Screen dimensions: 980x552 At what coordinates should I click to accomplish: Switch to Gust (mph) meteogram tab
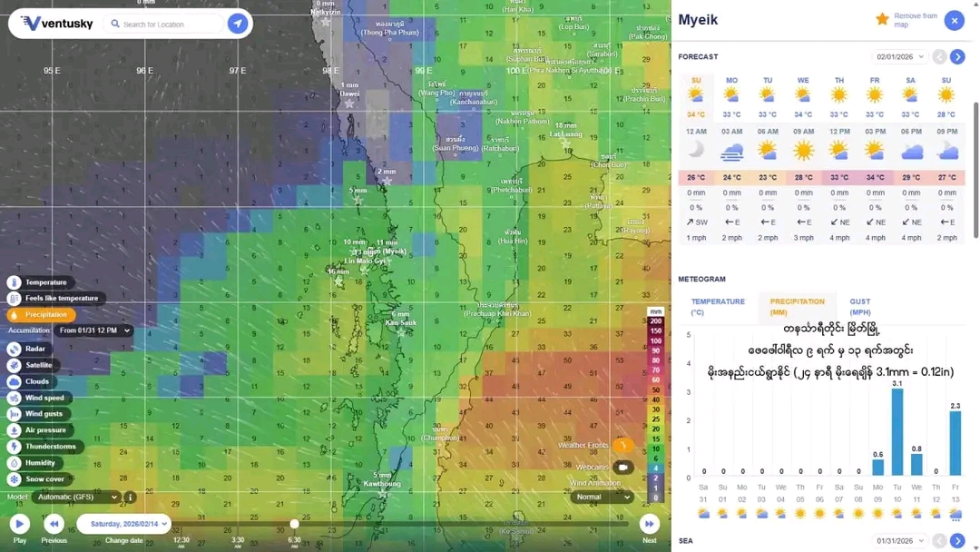point(860,306)
